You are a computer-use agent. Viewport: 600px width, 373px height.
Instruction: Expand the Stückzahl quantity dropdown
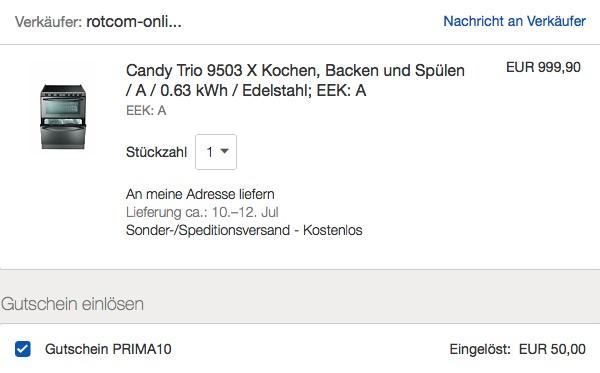pyautogui.click(x=216, y=152)
